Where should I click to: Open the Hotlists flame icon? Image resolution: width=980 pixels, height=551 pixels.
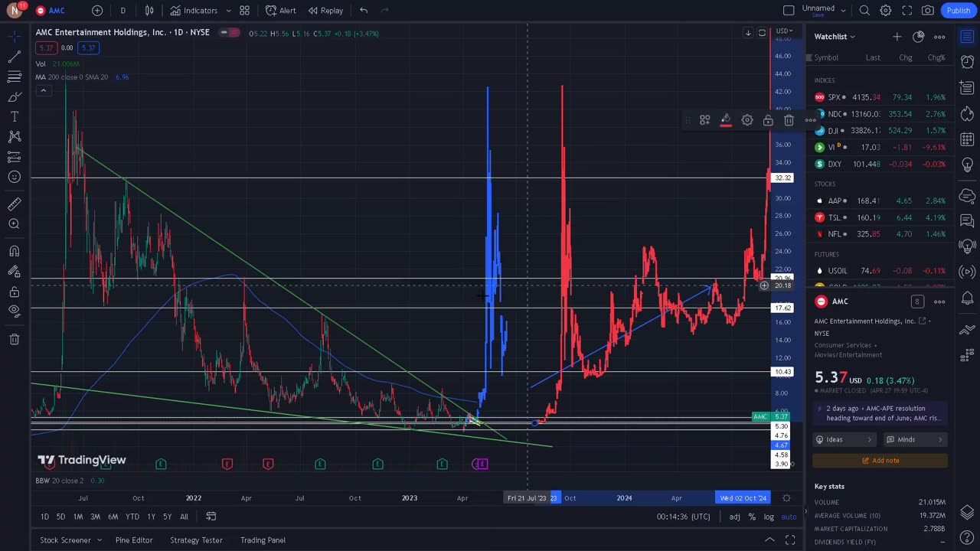click(x=967, y=114)
